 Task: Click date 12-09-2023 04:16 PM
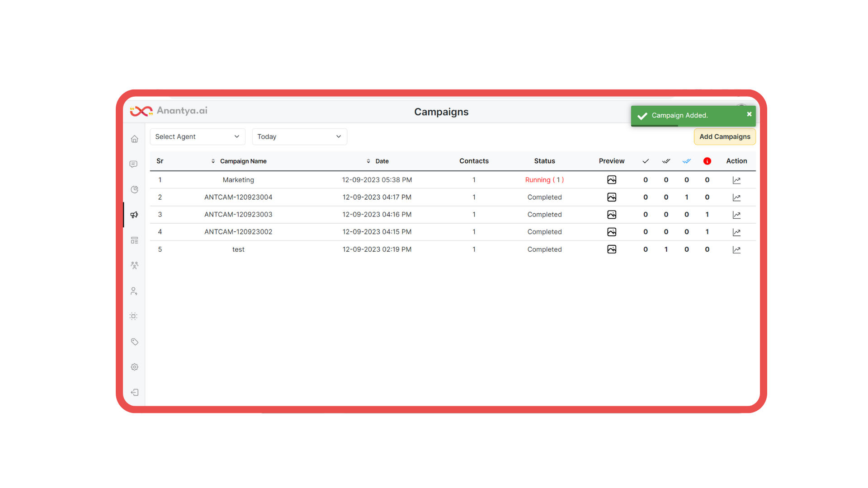pyautogui.click(x=377, y=215)
